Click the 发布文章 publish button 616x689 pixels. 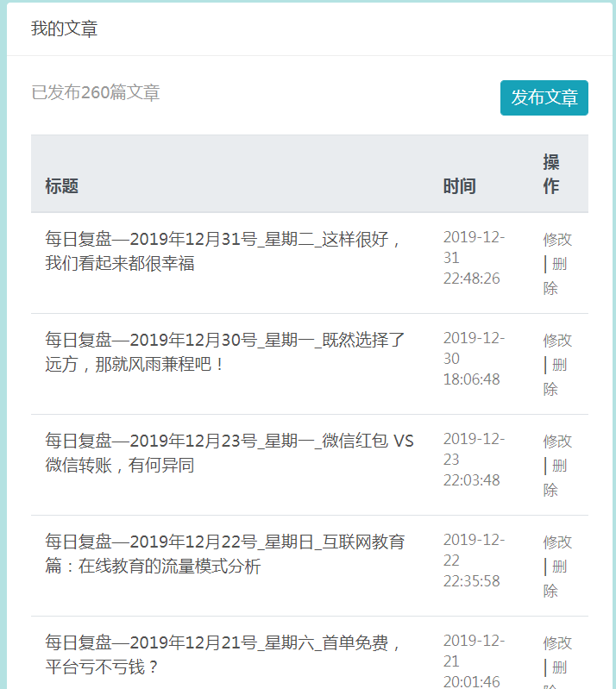tap(544, 97)
